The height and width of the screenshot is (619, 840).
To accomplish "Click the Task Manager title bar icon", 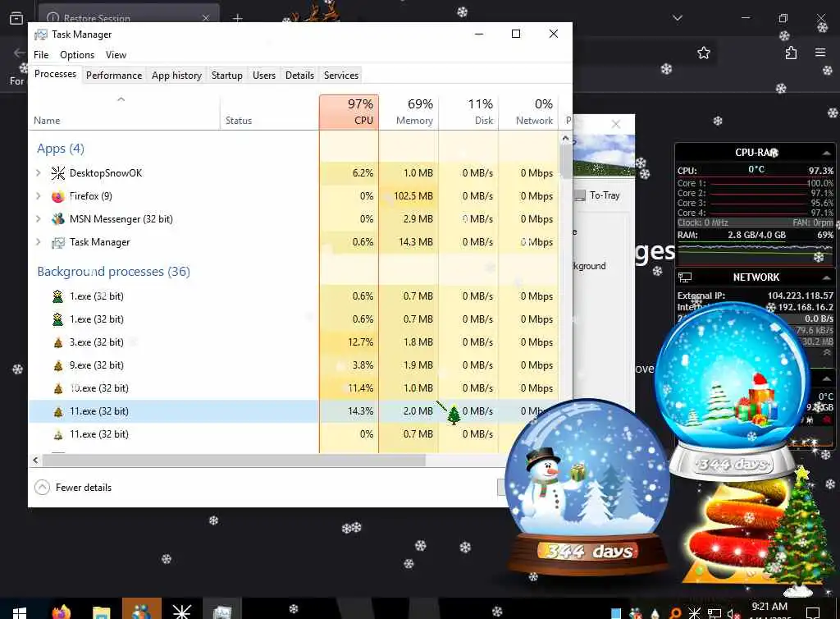I will pyautogui.click(x=41, y=34).
